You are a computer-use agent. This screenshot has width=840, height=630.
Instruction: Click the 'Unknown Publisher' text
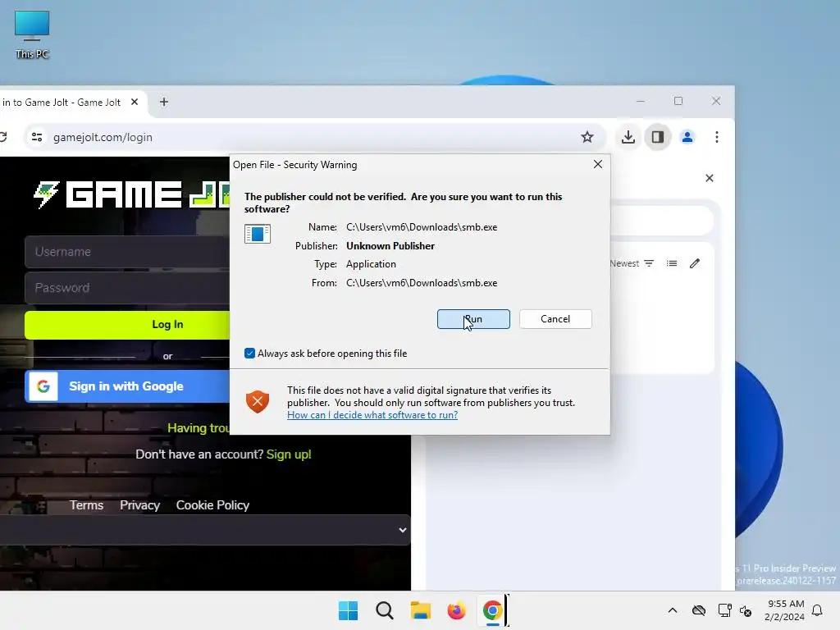(x=390, y=246)
